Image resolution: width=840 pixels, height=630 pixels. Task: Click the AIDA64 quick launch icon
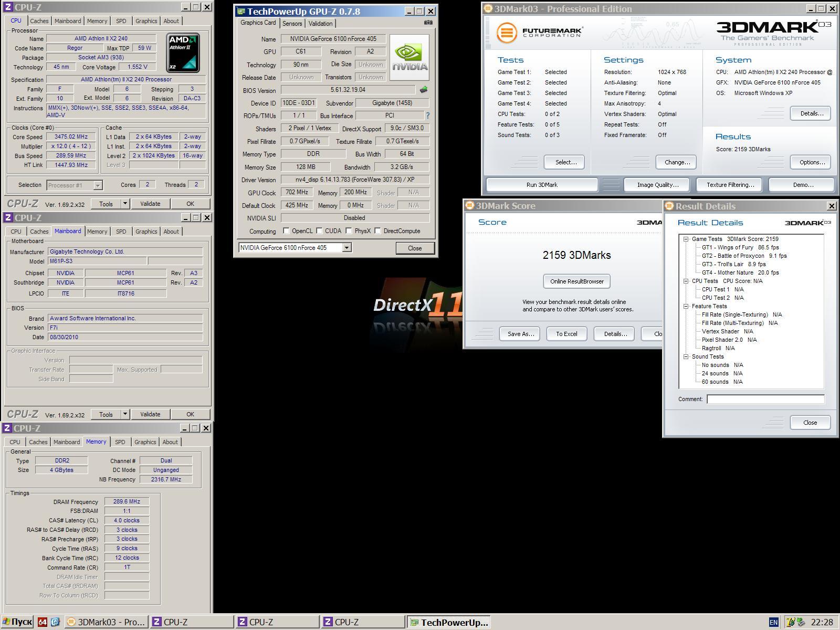pos(43,622)
